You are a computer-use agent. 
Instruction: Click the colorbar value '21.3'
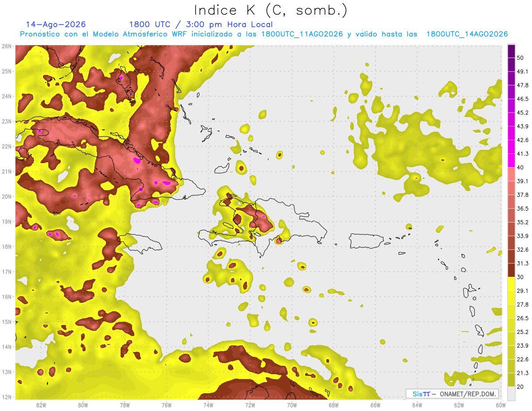[522, 373]
